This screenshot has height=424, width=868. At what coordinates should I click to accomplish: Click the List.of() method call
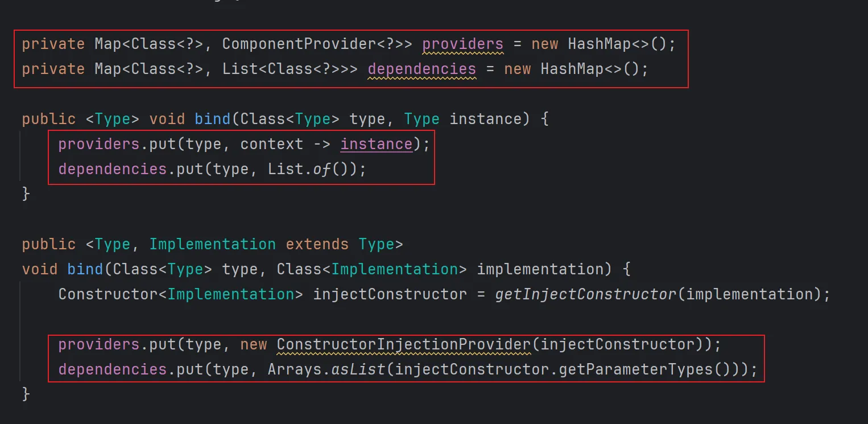308,169
